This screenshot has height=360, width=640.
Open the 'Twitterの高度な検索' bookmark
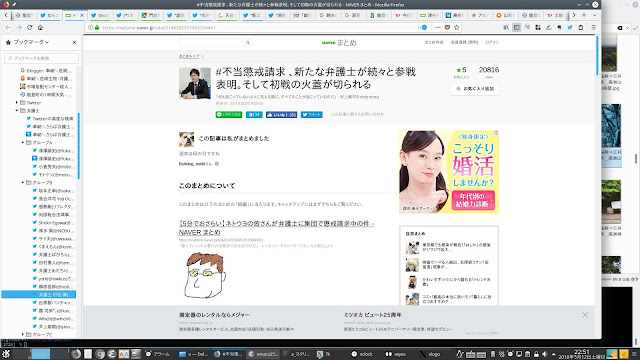(50, 118)
